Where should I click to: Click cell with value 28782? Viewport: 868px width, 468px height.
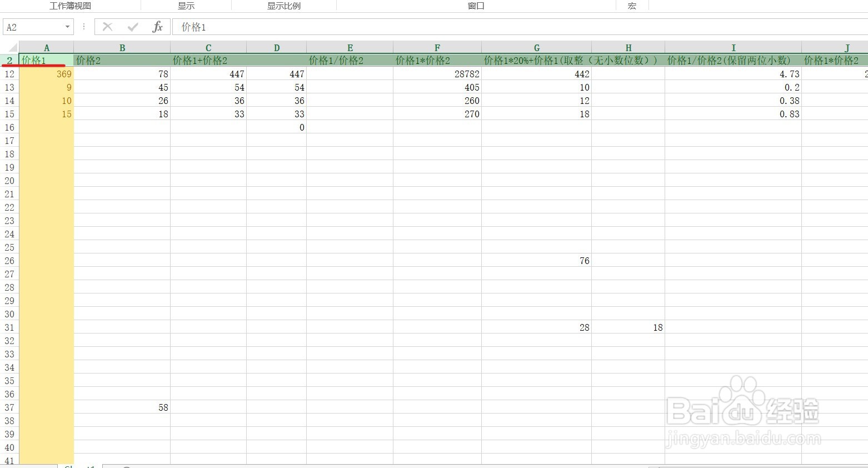pyautogui.click(x=437, y=74)
